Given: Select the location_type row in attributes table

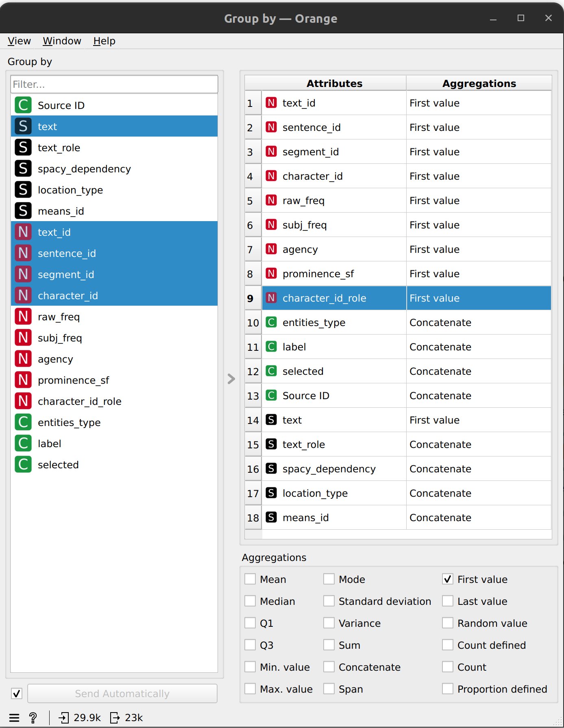Looking at the screenshot, I should point(398,493).
